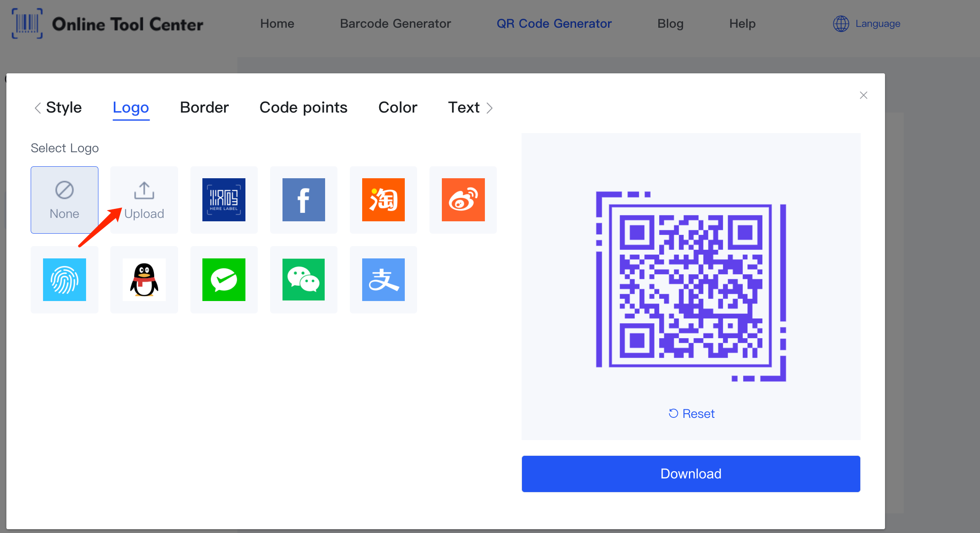The image size is (980, 533).
Task: Click Upload to add custom logo
Action: (x=144, y=199)
